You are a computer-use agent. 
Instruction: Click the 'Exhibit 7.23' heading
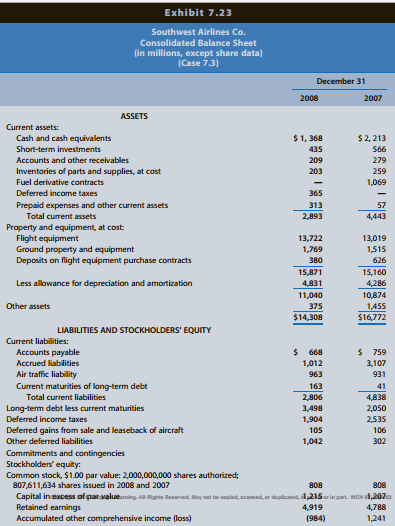[198, 13]
